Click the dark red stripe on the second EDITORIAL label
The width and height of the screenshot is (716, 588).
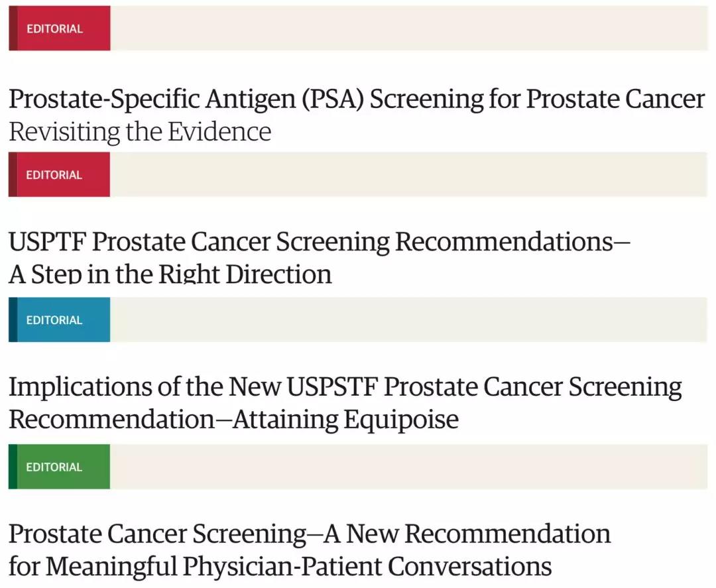coord(13,175)
